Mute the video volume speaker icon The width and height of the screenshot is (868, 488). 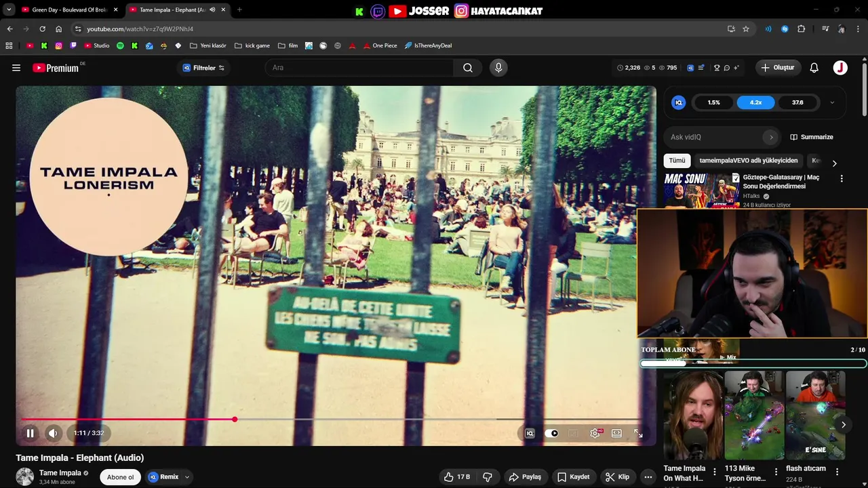tap(53, 433)
